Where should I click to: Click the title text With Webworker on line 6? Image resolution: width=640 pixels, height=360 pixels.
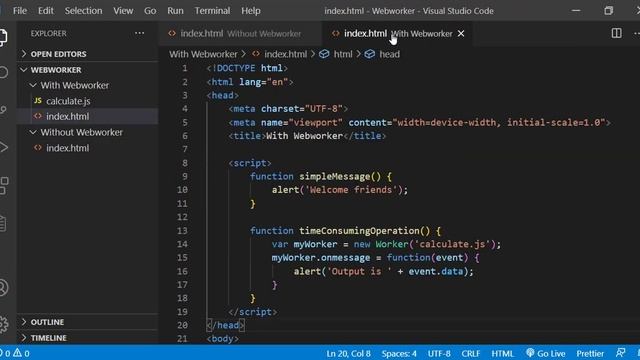pyautogui.click(x=304, y=136)
